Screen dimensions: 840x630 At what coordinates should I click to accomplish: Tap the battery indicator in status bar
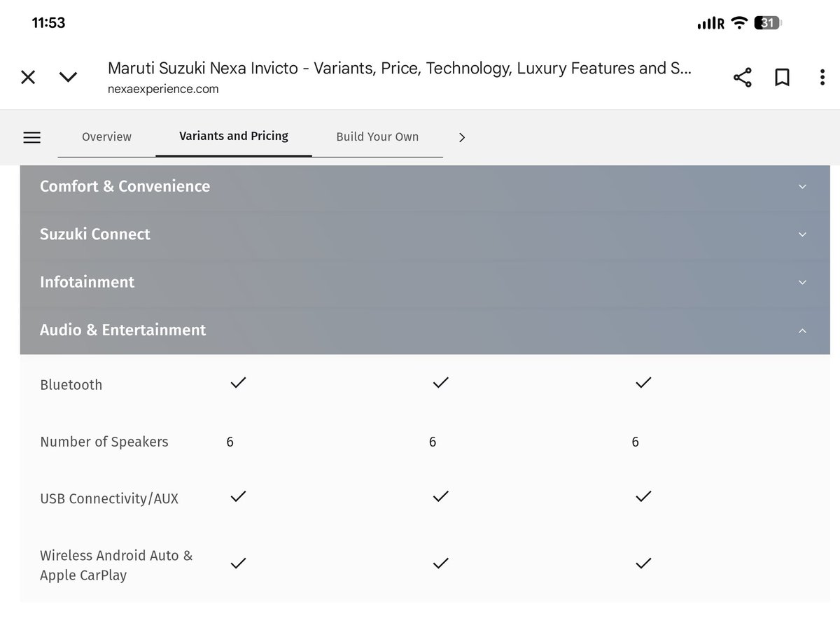(768, 23)
